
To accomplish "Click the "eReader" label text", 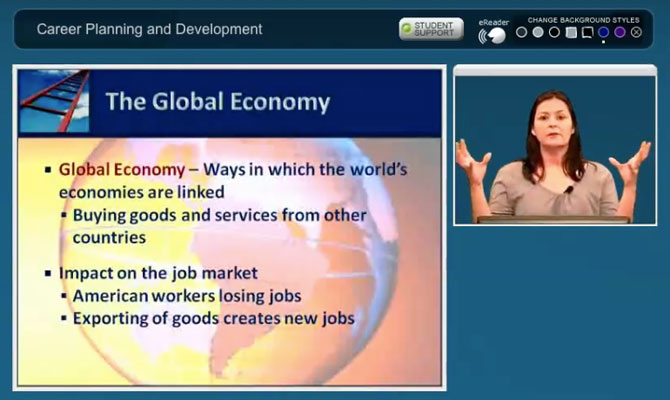I will [x=494, y=23].
